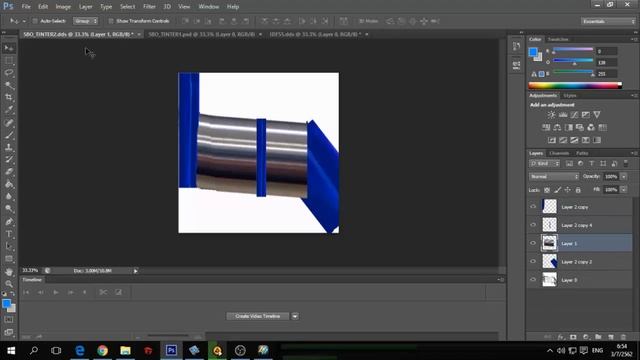This screenshot has height=360, width=640.
Task: Hide the Layer 0 layer
Action: (533, 280)
